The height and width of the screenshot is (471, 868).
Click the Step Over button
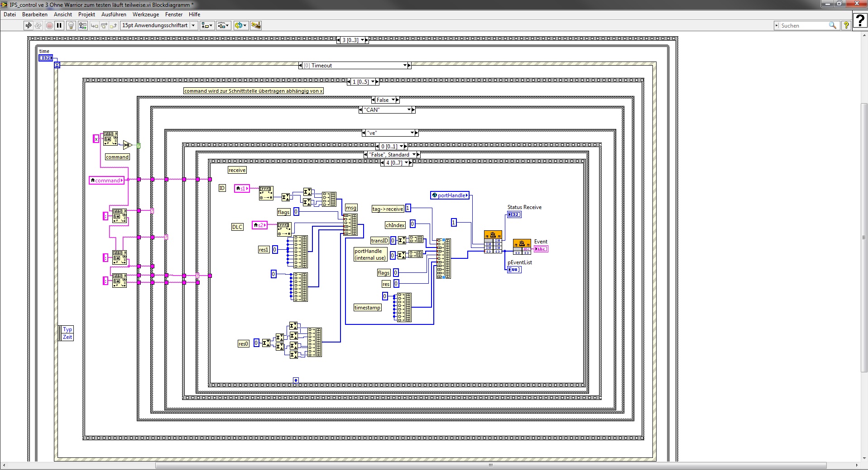point(104,25)
